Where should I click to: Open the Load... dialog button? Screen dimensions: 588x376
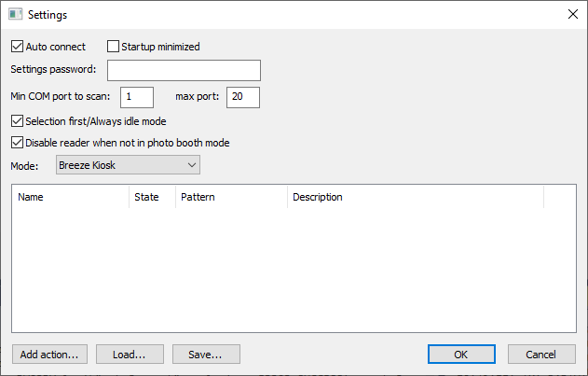click(129, 355)
